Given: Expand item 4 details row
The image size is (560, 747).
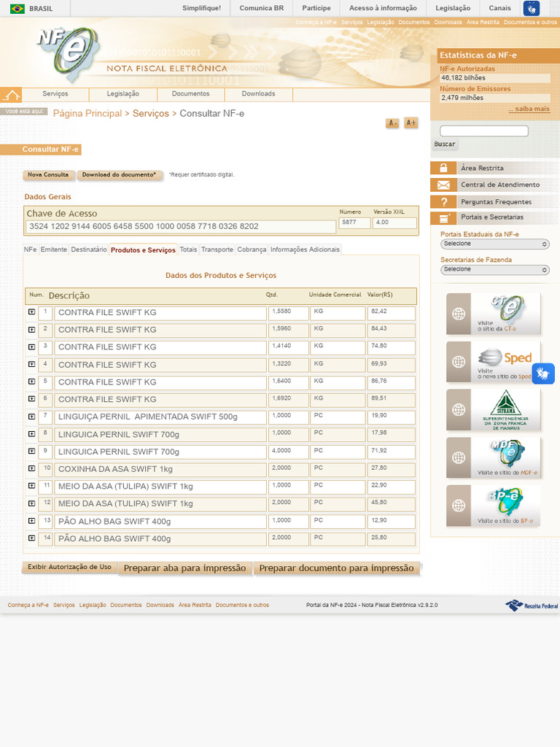Looking at the screenshot, I should (31, 365).
